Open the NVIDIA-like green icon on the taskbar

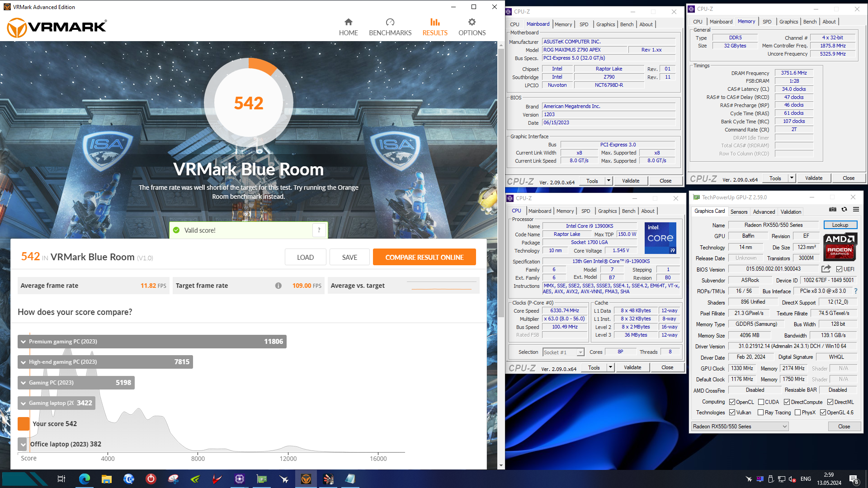click(195, 479)
